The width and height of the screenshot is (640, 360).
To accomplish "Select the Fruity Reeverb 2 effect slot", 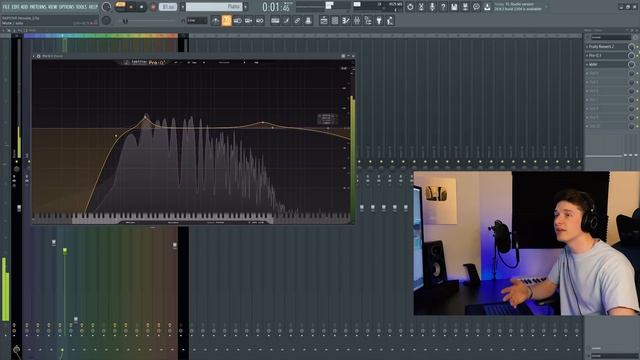I will 607,47.
